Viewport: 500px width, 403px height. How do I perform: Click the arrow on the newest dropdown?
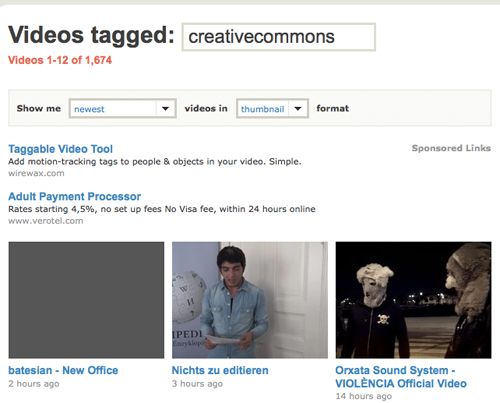pyautogui.click(x=165, y=108)
